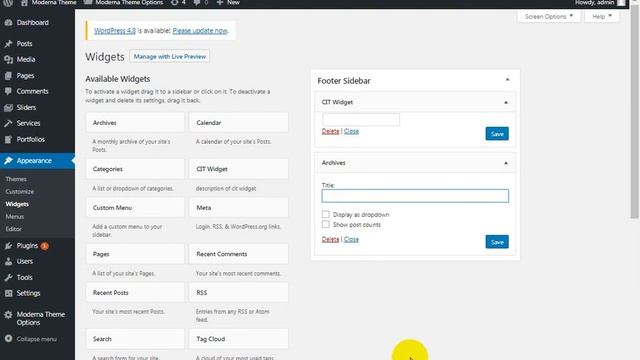Select the Categories available widget
The height and width of the screenshot is (360, 640).
(x=135, y=169)
